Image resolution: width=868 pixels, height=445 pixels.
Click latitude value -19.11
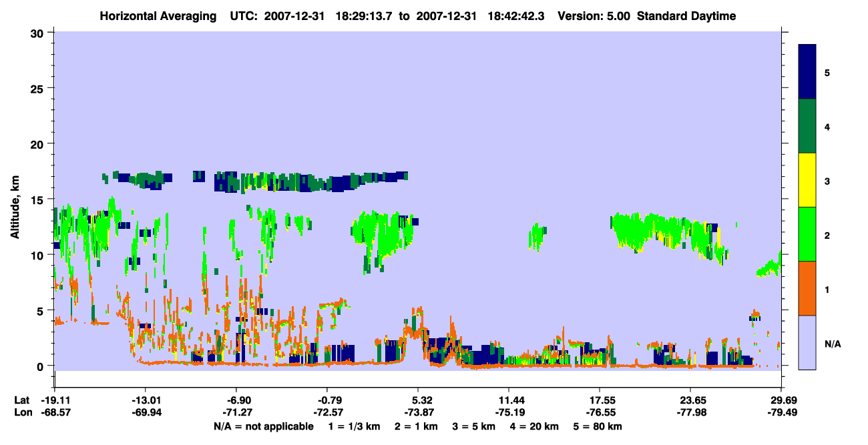tap(55, 400)
